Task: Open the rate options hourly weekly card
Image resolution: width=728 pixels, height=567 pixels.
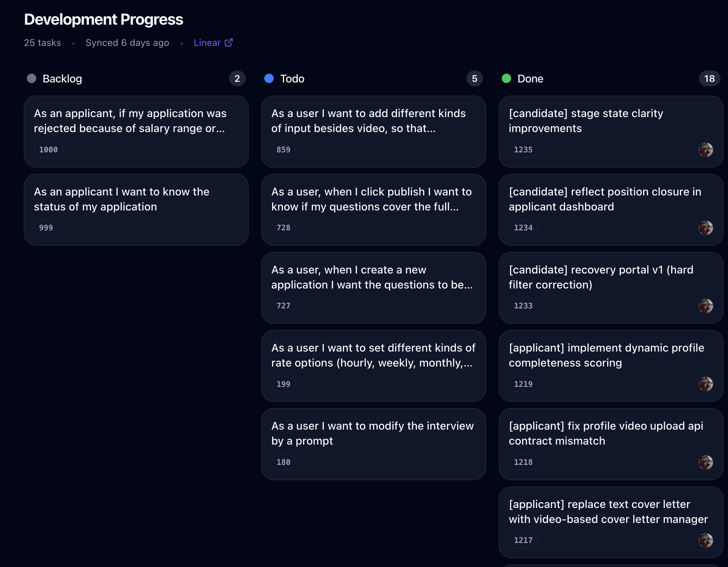Action: [x=373, y=366]
